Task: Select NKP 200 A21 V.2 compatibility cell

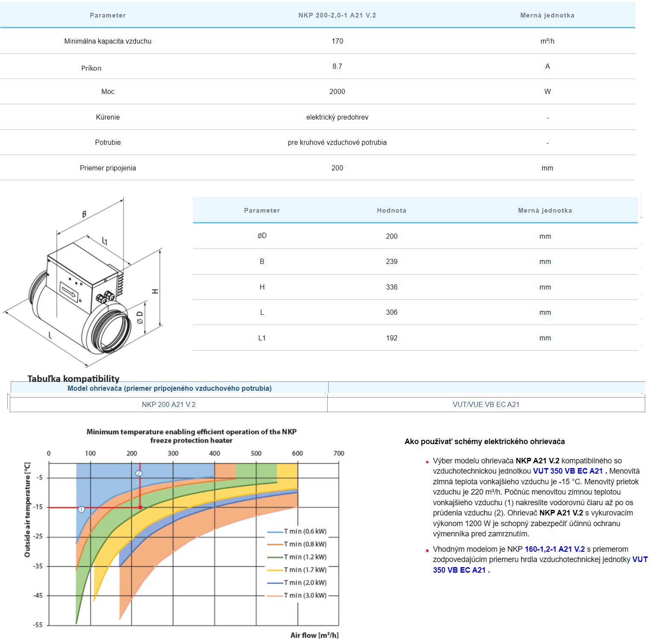Action: (x=168, y=404)
